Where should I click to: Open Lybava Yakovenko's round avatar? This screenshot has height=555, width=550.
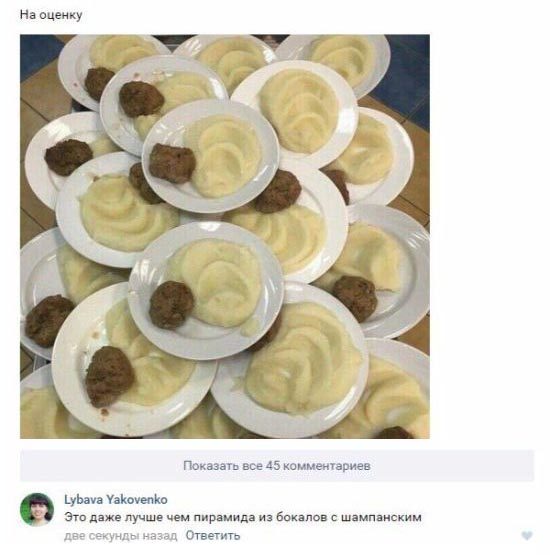pos(37,509)
